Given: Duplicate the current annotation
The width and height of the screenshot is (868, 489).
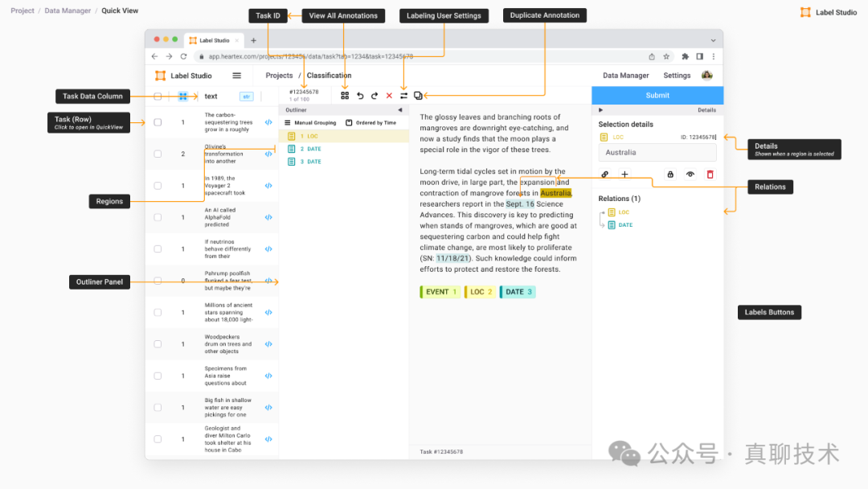Looking at the screenshot, I should (418, 96).
